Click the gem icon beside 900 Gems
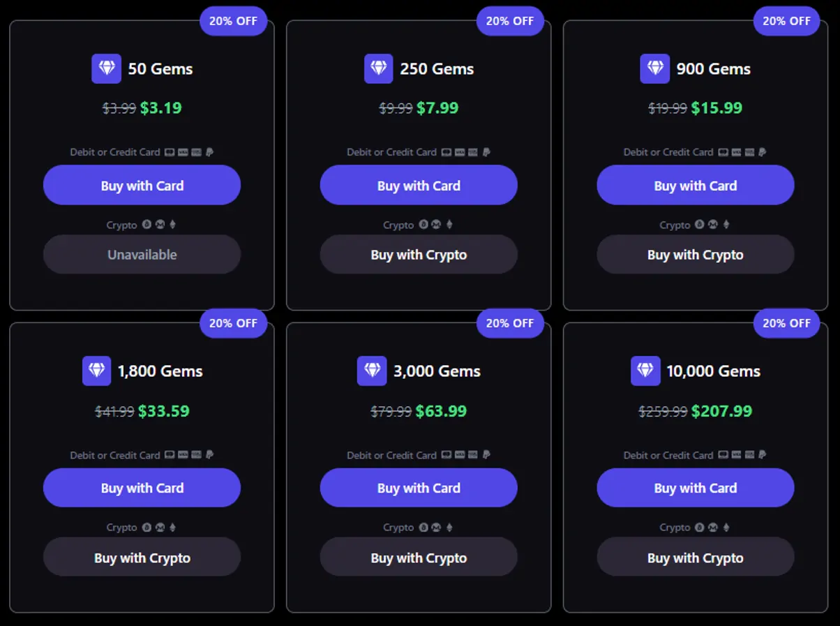 tap(654, 68)
